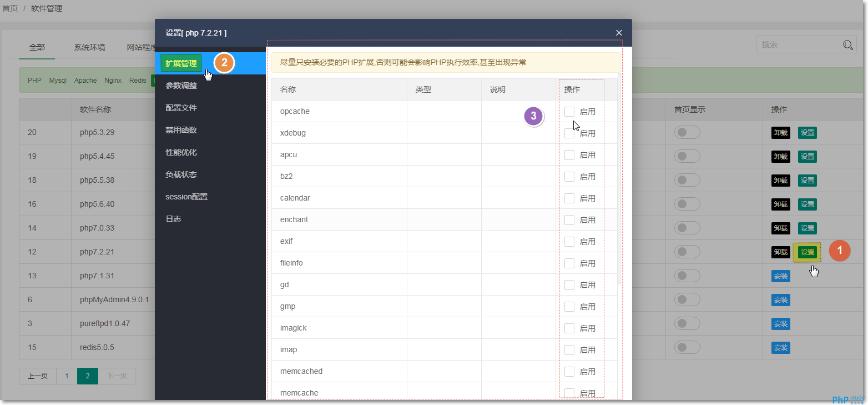868x405 pixels.
Task: Enable the bz2 extension checkbox
Action: pos(569,176)
